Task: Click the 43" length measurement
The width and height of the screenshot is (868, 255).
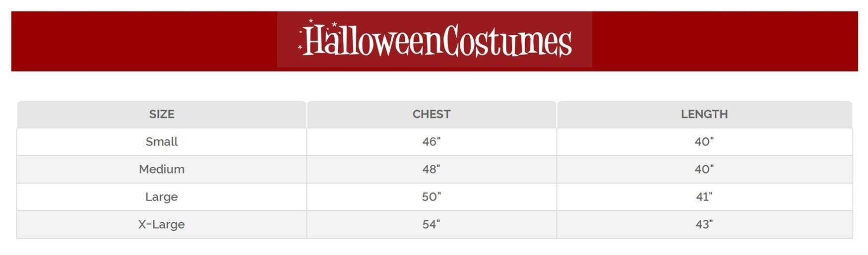Action: 704,224
